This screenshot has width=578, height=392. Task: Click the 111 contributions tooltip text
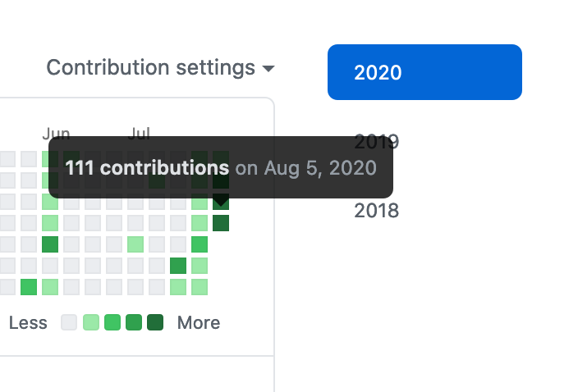[x=148, y=168]
